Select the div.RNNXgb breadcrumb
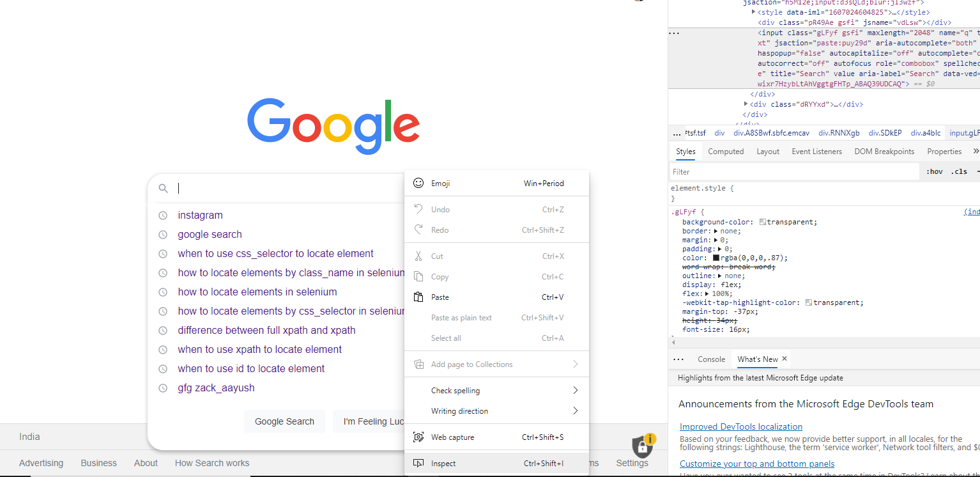Image resolution: width=980 pixels, height=477 pixels. (839, 133)
